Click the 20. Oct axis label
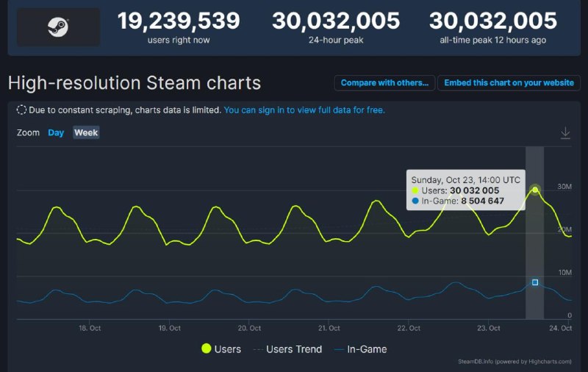This screenshot has width=588, height=372. [x=249, y=328]
